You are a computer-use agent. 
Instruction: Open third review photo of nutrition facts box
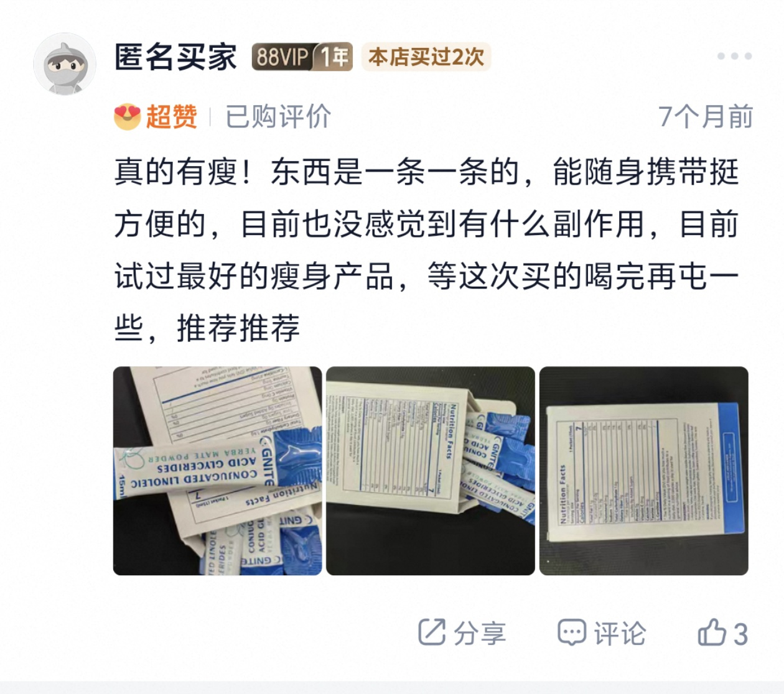644,471
